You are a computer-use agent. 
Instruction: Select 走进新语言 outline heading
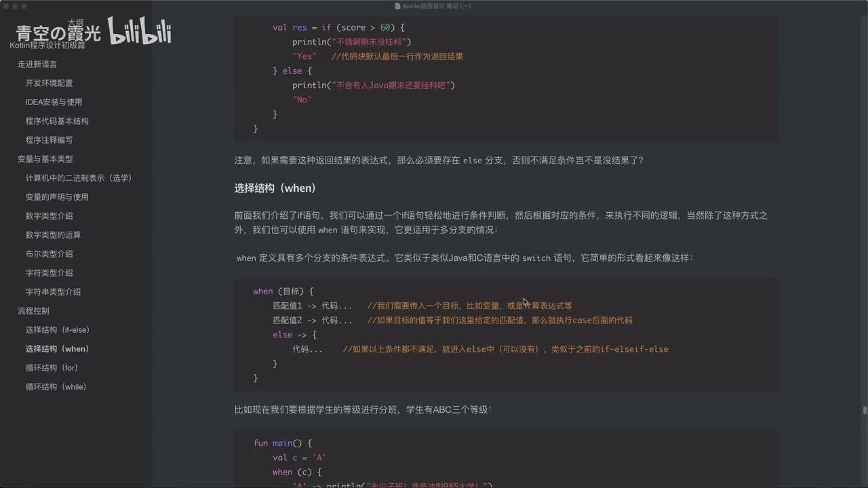click(37, 64)
